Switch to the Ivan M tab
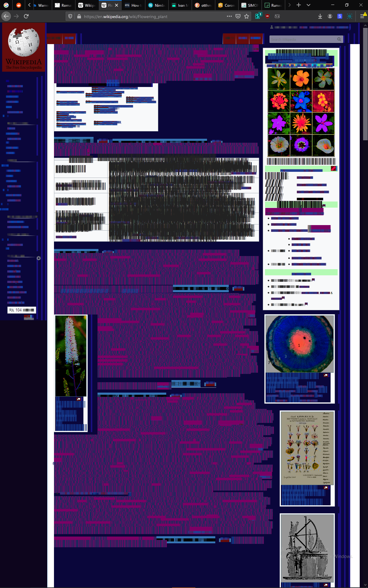The width and height of the screenshot is (368, 588). [180, 5]
